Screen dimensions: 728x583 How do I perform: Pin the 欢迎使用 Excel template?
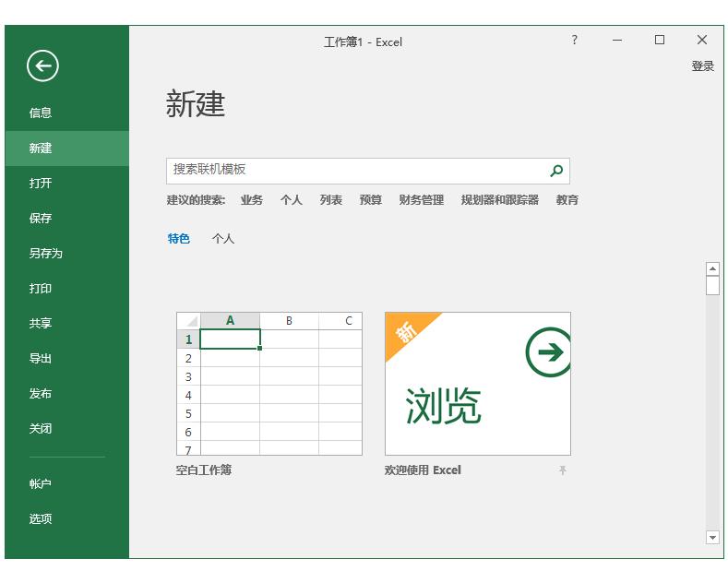(562, 470)
